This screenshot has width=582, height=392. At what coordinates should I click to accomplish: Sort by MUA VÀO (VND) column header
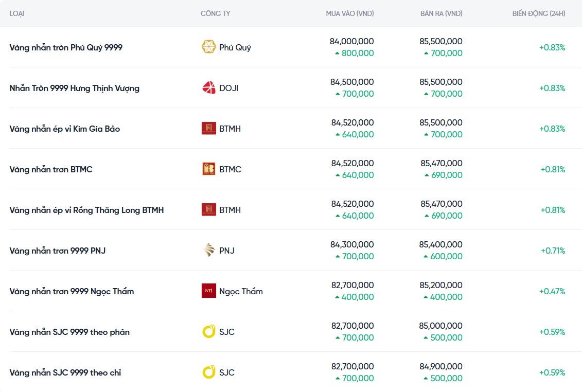tap(349, 13)
